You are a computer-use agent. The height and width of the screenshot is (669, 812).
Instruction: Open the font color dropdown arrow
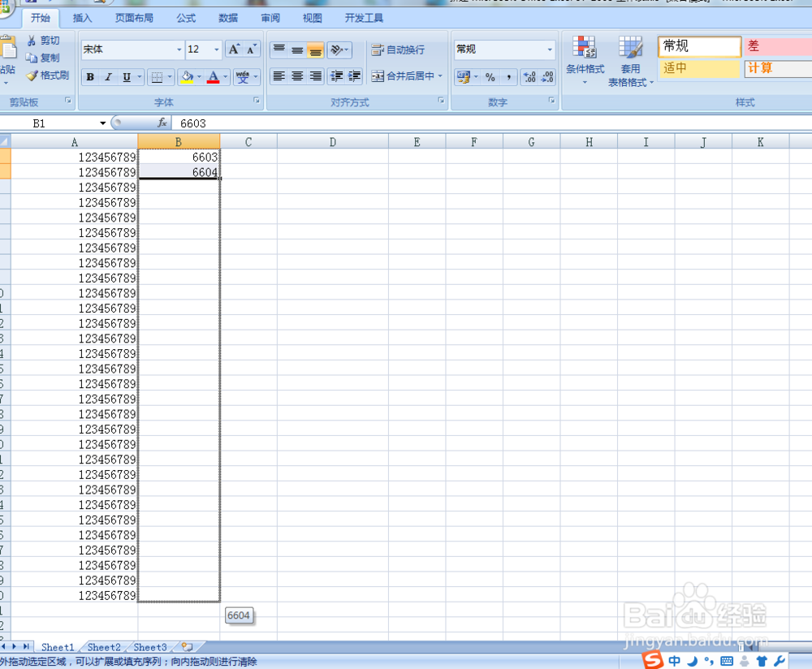pyautogui.click(x=225, y=77)
